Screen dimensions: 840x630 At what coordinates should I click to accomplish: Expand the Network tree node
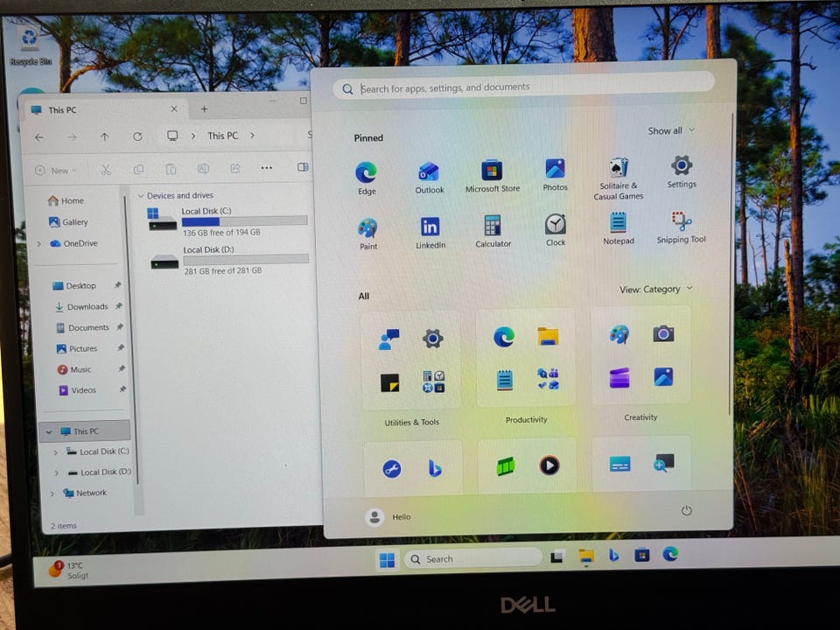coord(52,493)
